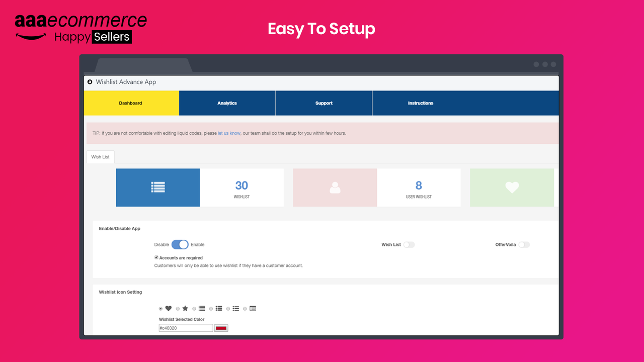Open the Instructions tab
Image resolution: width=644 pixels, height=362 pixels.
[x=421, y=103]
